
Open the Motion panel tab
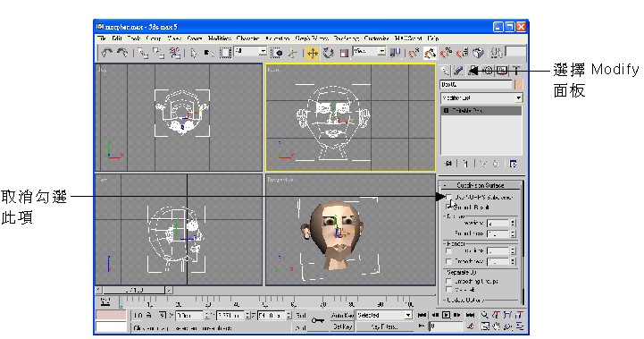pos(488,71)
